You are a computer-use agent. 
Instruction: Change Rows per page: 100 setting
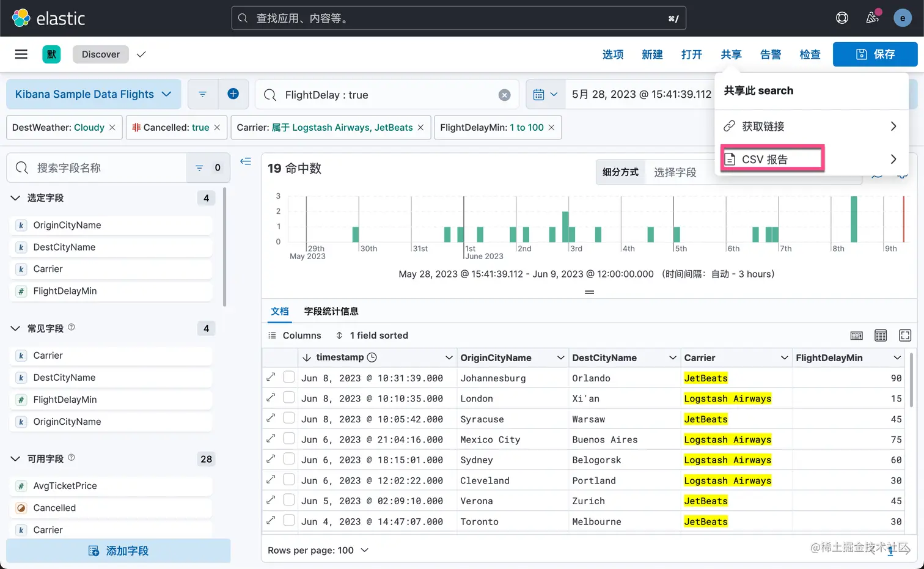pos(318,550)
